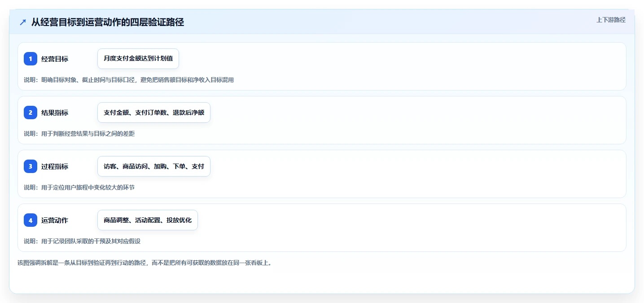Click the 经营目标 layer label
This screenshot has width=644, height=303.
(55, 59)
